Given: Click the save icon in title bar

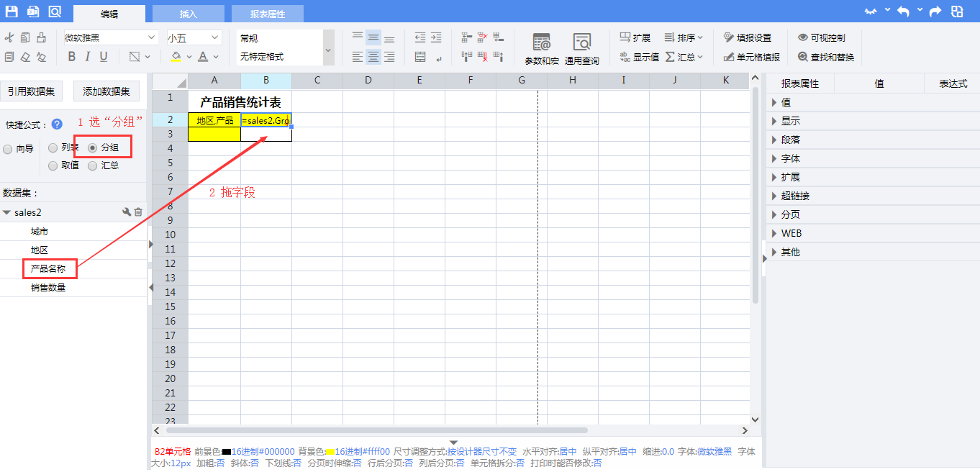Looking at the screenshot, I should (12, 12).
